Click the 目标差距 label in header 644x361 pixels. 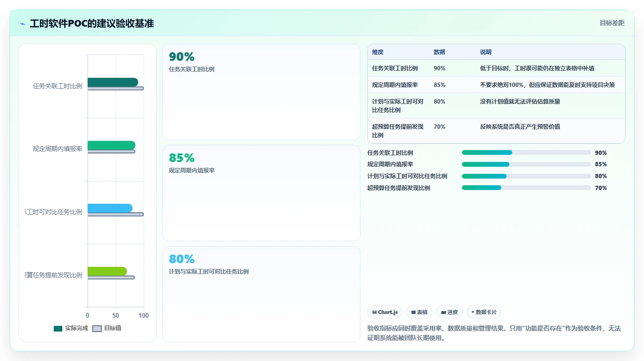point(612,23)
